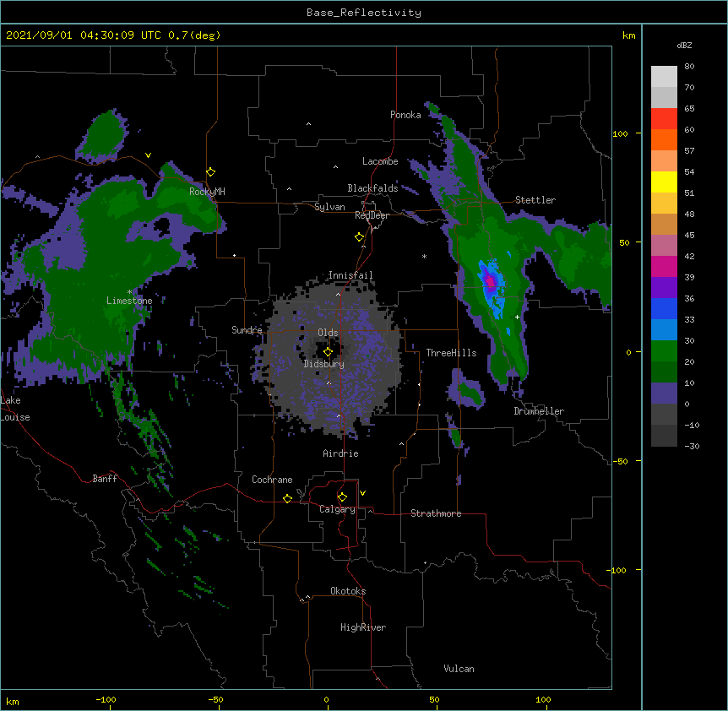
Task: Click the Lake Louise label
Action: tap(15, 409)
